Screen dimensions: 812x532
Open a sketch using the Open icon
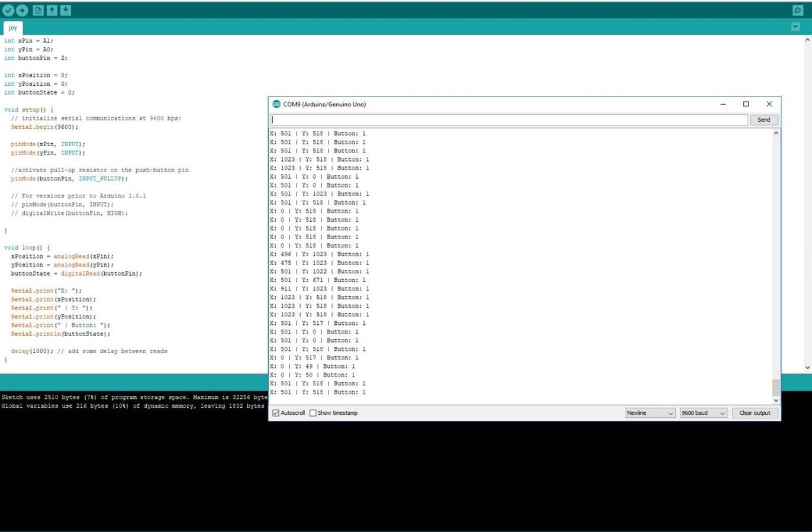click(x=52, y=10)
